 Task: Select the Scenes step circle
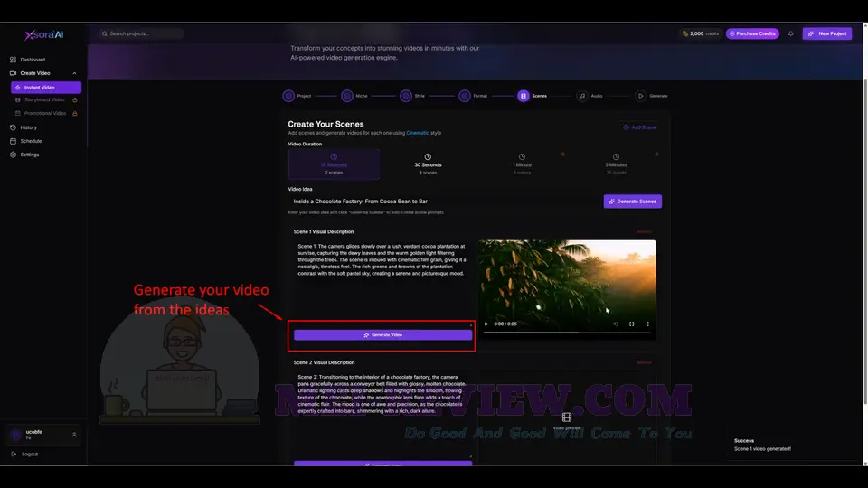(524, 96)
